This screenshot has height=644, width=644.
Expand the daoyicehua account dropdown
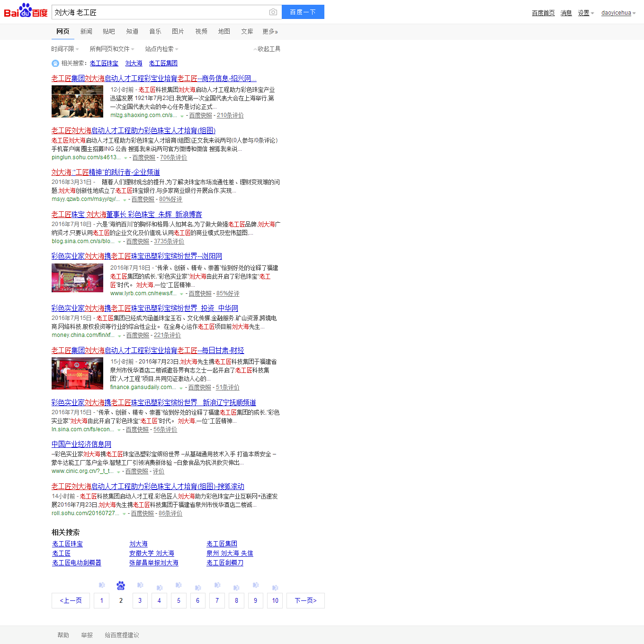pyautogui.click(x=618, y=13)
